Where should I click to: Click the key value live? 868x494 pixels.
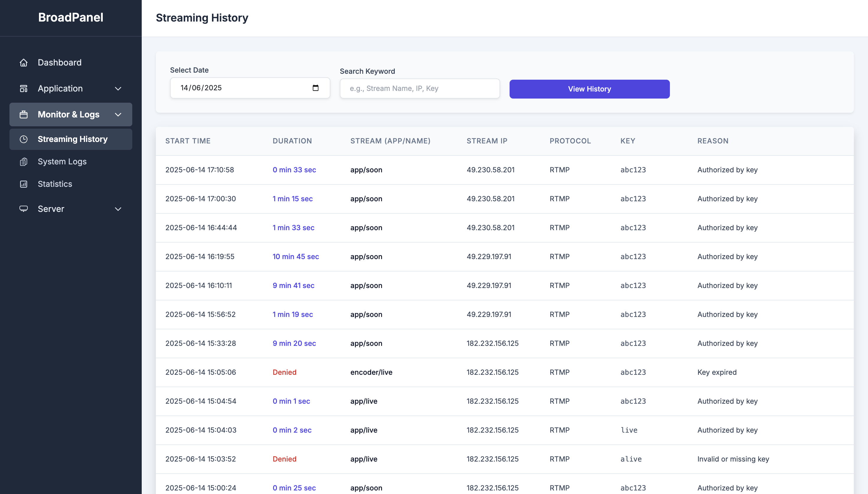coord(629,430)
